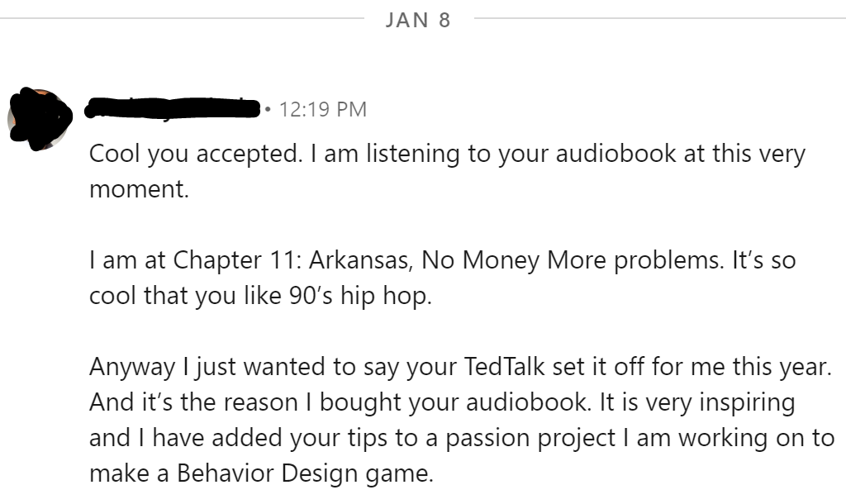Image resolution: width=846 pixels, height=504 pixels.
Task: Click the JAN 8 date divider
Action: (x=418, y=20)
